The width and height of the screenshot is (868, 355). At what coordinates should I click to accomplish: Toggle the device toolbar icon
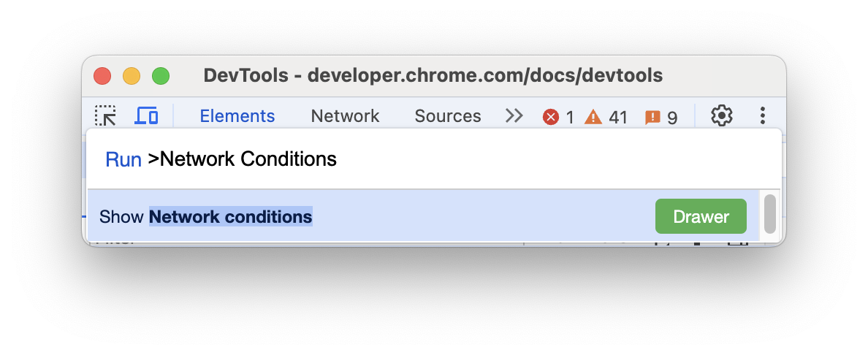tap(147, 116)
